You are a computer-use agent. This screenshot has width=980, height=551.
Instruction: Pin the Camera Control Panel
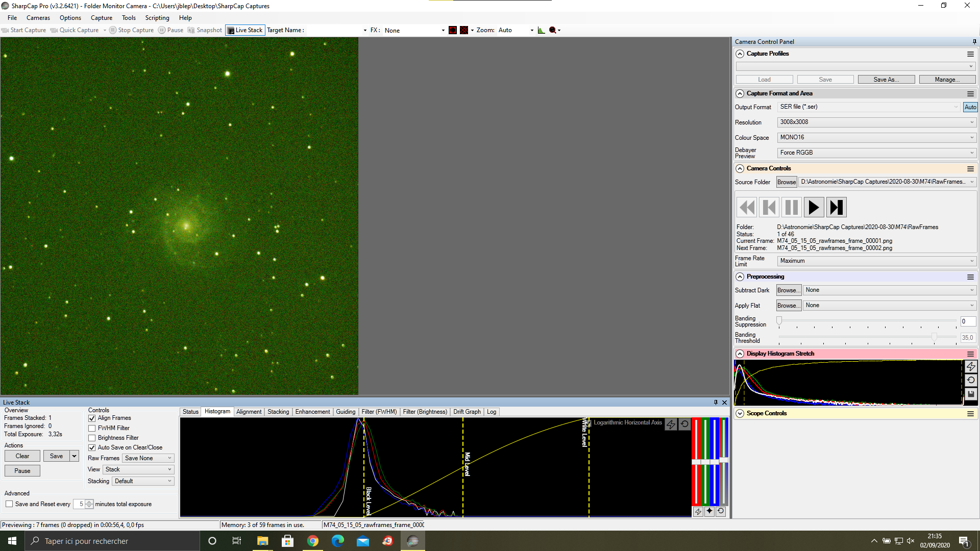pos(974,42)
